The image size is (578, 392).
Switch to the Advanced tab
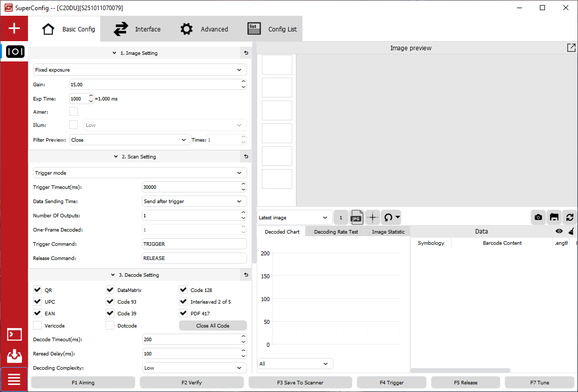[x=204, y=29]
